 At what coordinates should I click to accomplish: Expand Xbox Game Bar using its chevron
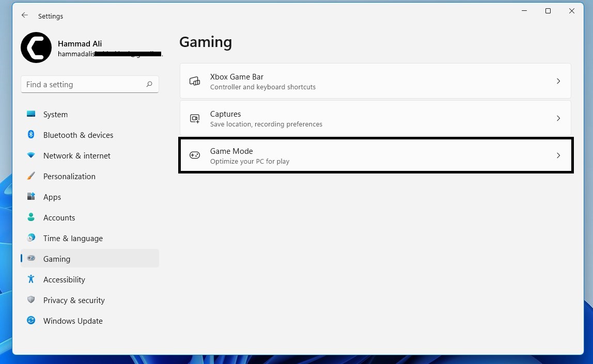click(558, 81)
